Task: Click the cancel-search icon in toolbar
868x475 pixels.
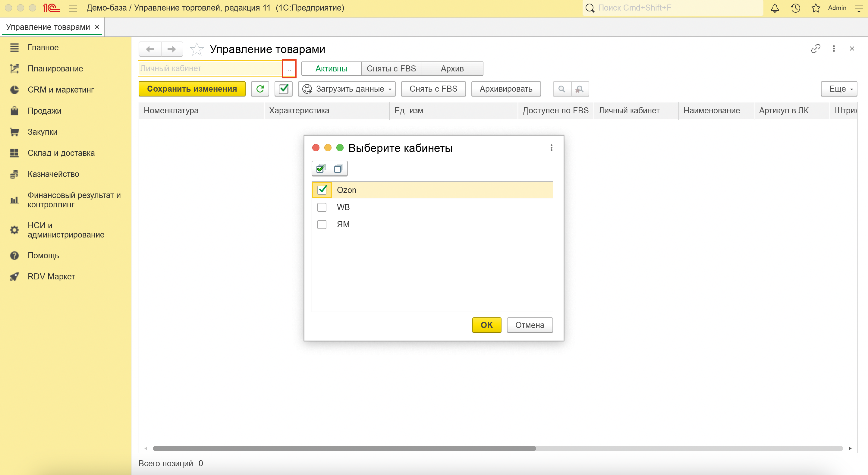Action: (x=580, y=89)
